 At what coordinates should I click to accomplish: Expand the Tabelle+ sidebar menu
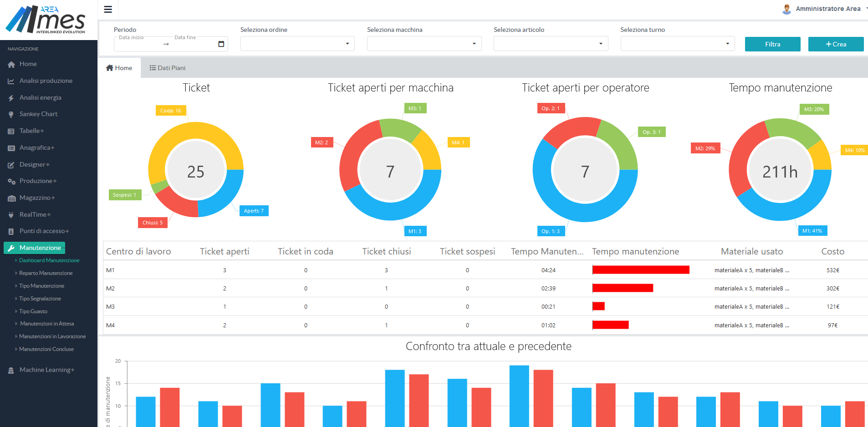point(32,131)
